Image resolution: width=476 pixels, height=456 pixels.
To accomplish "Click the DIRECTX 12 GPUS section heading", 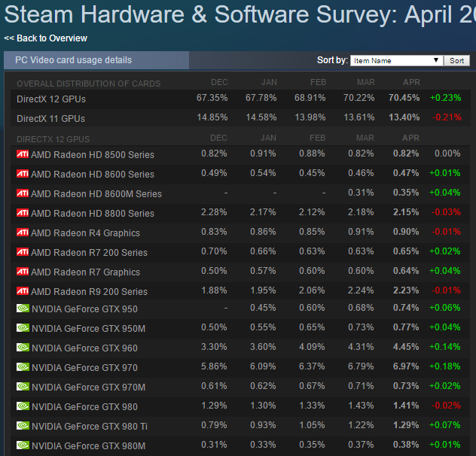I will (53, 139).
